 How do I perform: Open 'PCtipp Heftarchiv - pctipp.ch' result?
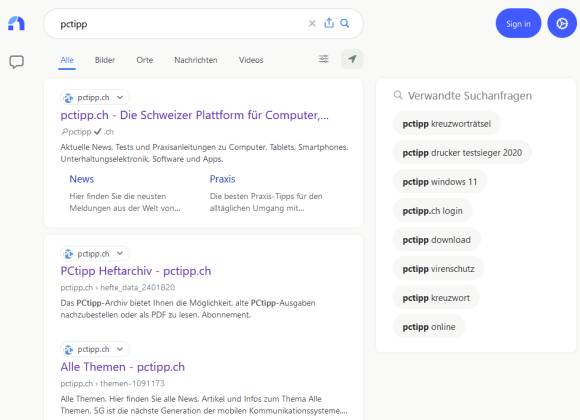point(136,271)
